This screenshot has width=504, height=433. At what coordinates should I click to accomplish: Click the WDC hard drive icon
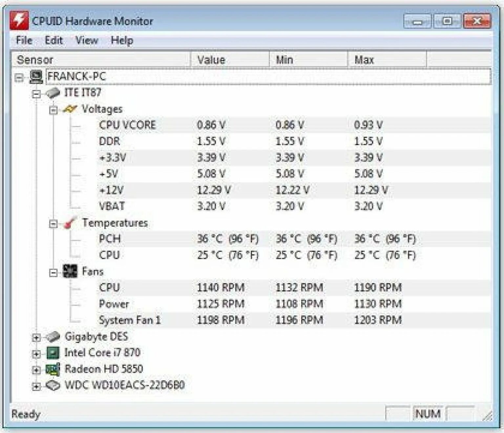click(x=52, y=385)
